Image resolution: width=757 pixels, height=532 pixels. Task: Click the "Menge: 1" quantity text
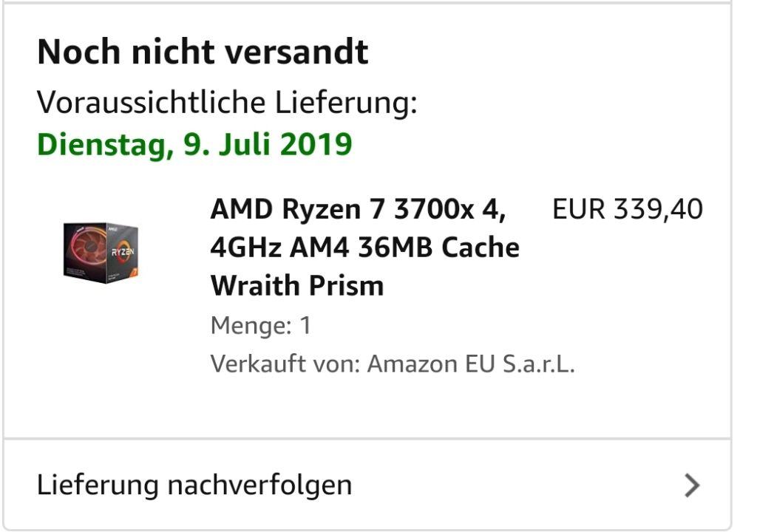click(x=261, y=325)
